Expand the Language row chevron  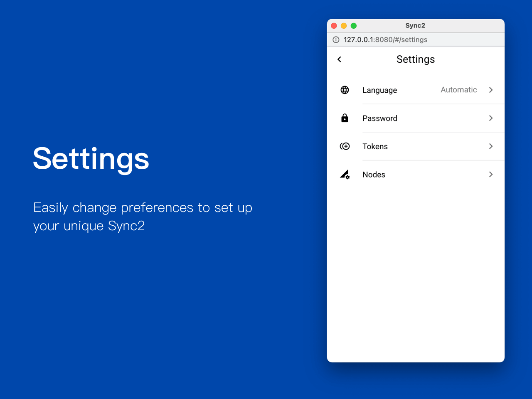click(x=491, y=90)
